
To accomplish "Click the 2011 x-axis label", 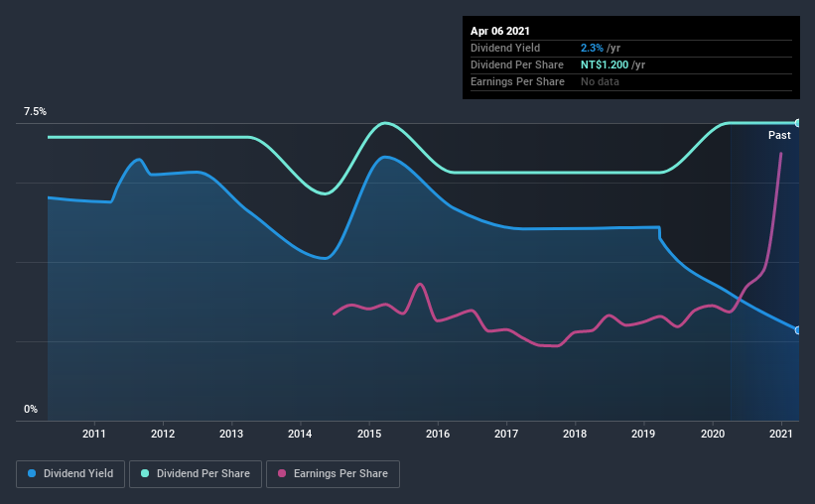I will coord(94,434).
